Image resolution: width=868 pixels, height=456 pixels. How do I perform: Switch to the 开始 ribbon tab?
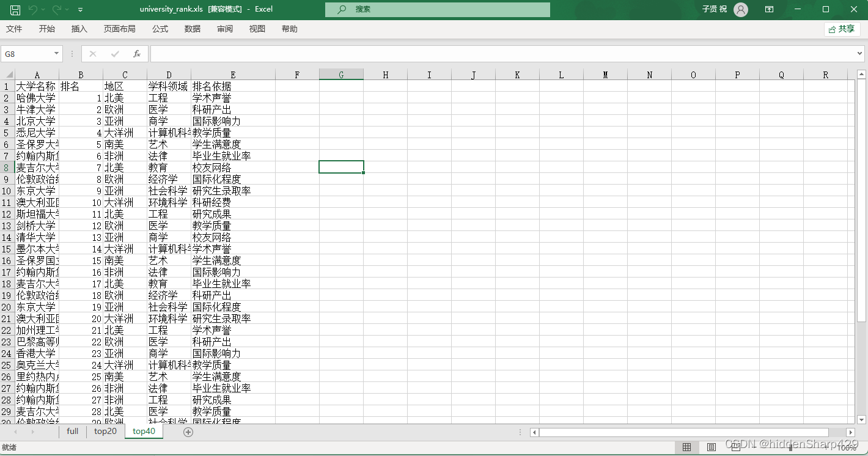click(46, 29)
